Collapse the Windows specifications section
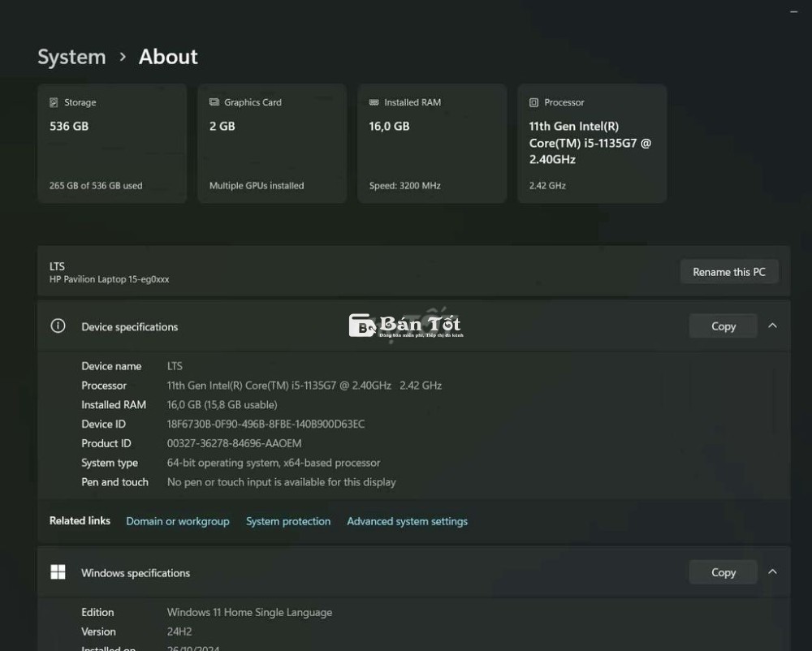Image resolution: width=812 pixels, height=651 pixels. [x=772, y=571]
